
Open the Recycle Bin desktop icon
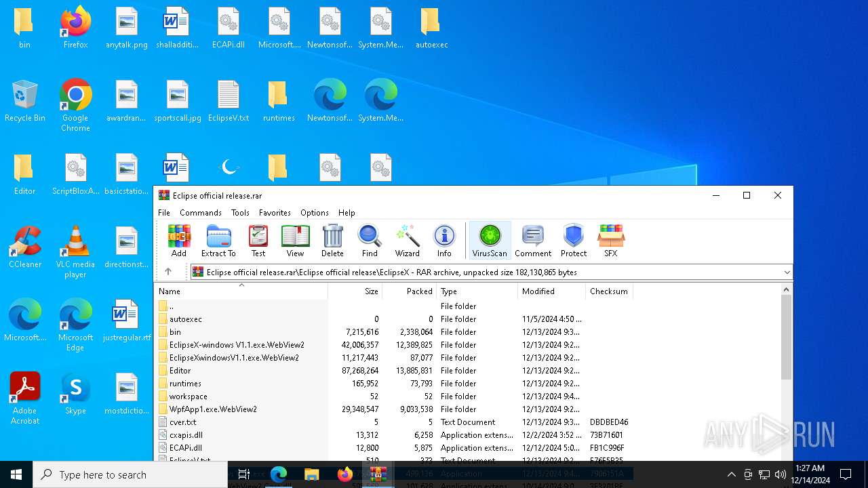24,102
